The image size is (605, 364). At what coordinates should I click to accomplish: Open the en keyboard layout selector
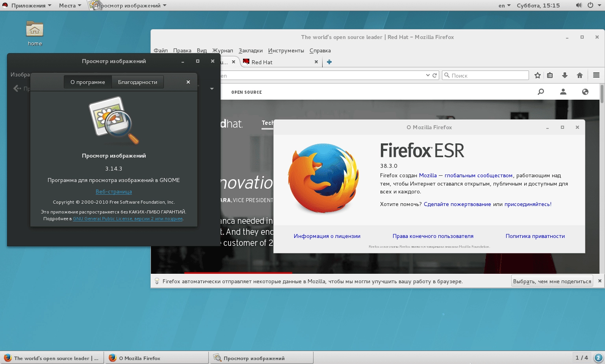(x=504, y=6)
